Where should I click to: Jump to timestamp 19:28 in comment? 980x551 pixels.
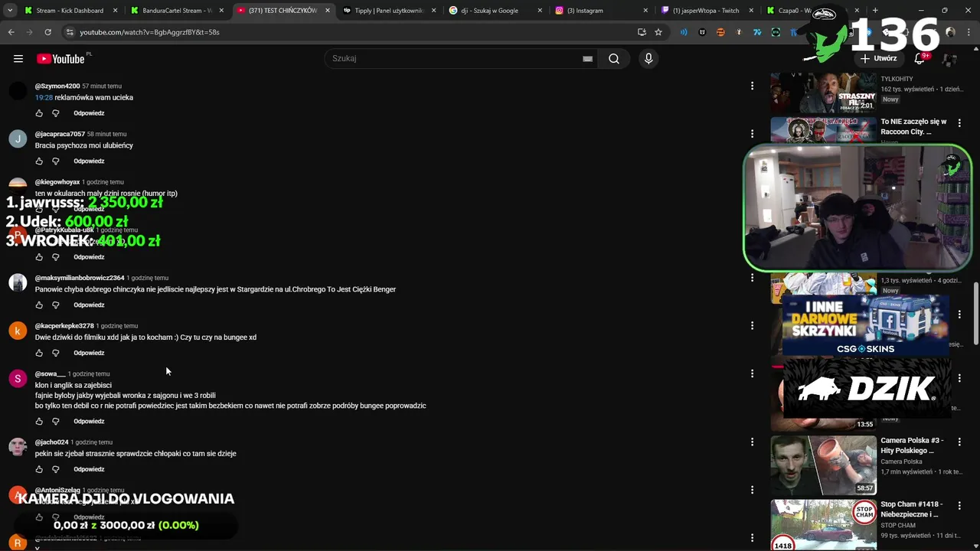(44, 98)
